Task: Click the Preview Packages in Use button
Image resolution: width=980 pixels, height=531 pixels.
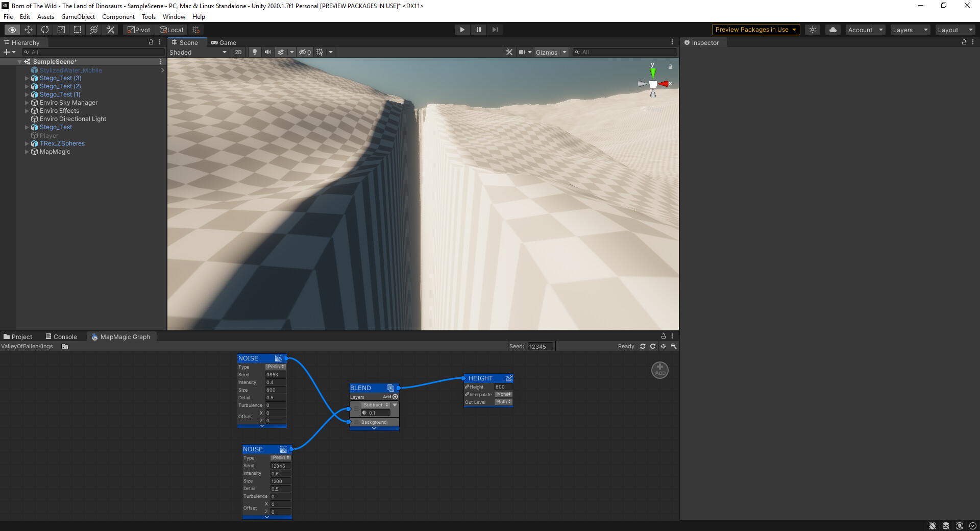Action: pyautogui.click(x=755, y=29)
